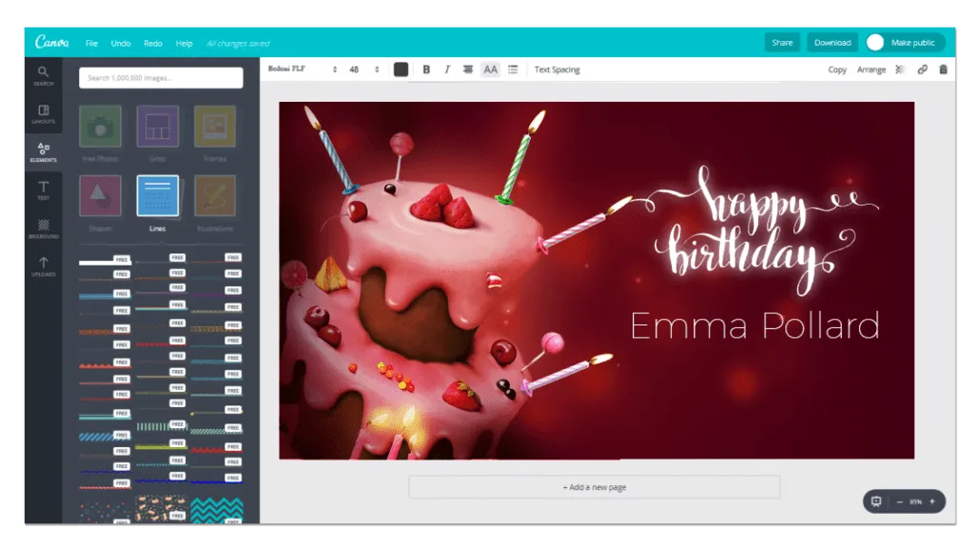Click Add a new page
This screenshot has width=980, height=549.
point(595,487)
